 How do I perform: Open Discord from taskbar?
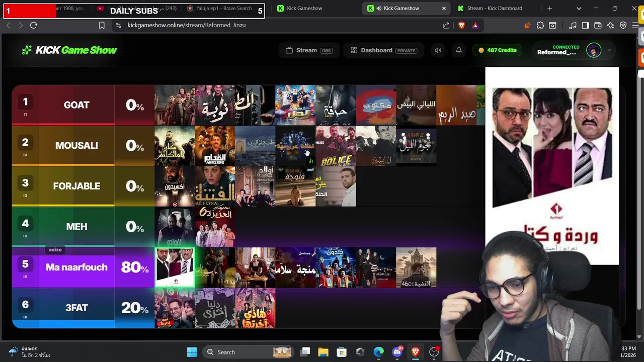click(397, 352)
